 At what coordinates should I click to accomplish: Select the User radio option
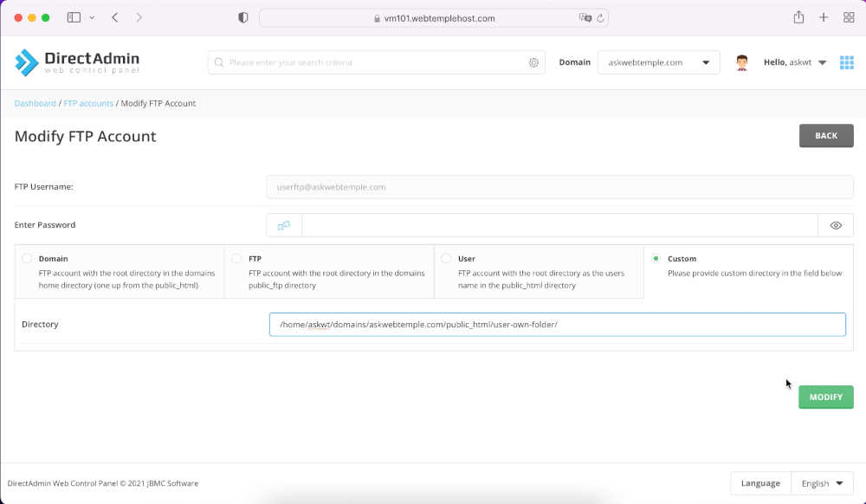446,258
